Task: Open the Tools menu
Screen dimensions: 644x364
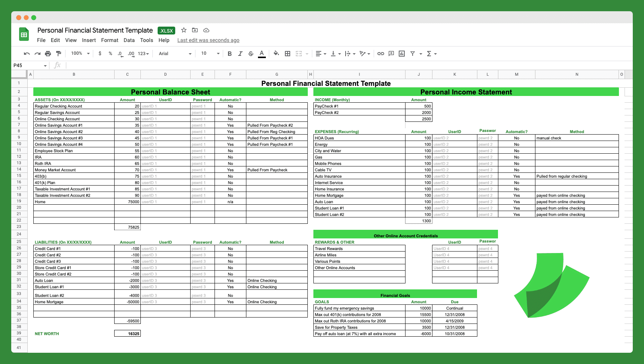Action: 146,40
